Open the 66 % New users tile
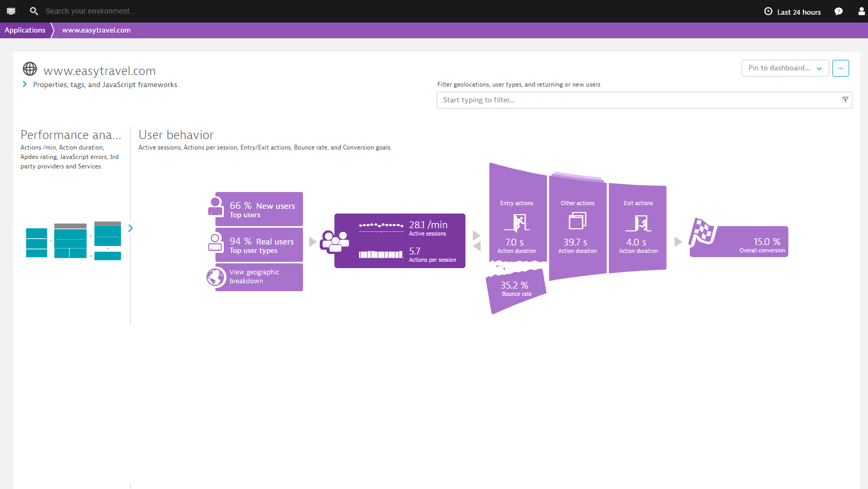The image size is (868, 489). click(x=259, y=209)
